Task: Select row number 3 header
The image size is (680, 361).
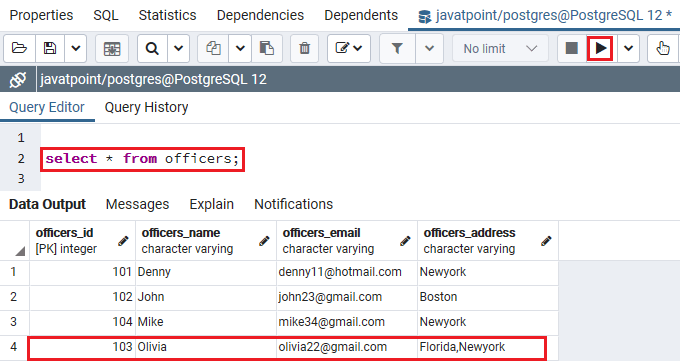Action: [14, 322]
